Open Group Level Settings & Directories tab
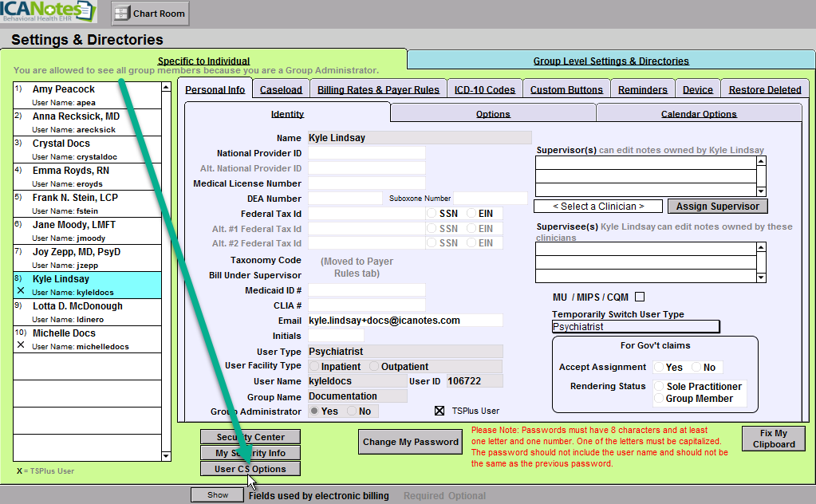 click(x=611, y=61)
